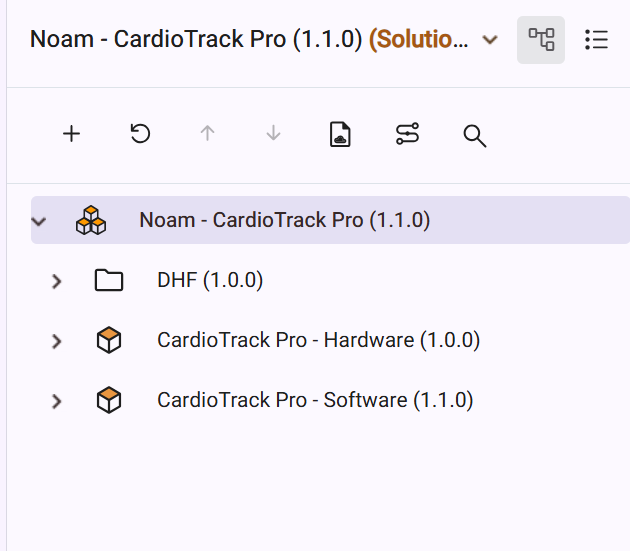
Task: Open the solution title dropdown arrow
Action: pyautogui.click(x=490, y=40)
